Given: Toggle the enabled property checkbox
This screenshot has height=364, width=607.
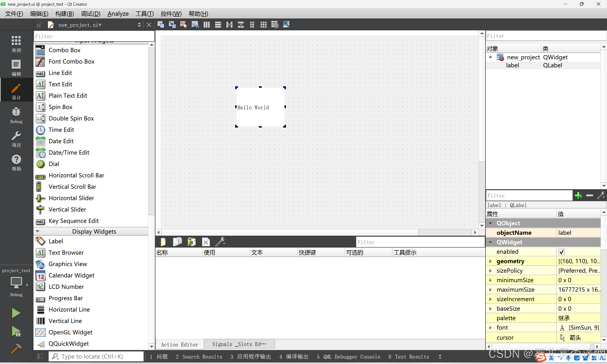Looking at the screenshot, I should click(561, 252).
